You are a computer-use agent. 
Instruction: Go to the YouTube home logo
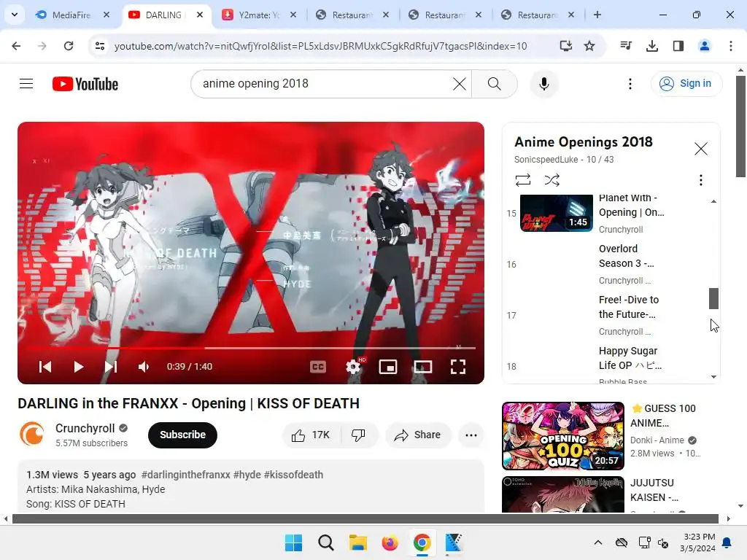85,84
